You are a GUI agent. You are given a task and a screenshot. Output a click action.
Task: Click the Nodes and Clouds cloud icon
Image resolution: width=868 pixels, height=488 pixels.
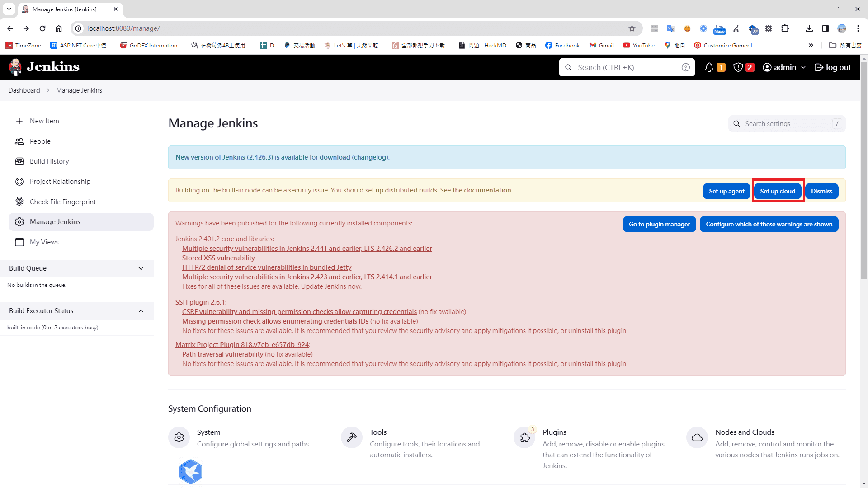(x=697, y=437)
